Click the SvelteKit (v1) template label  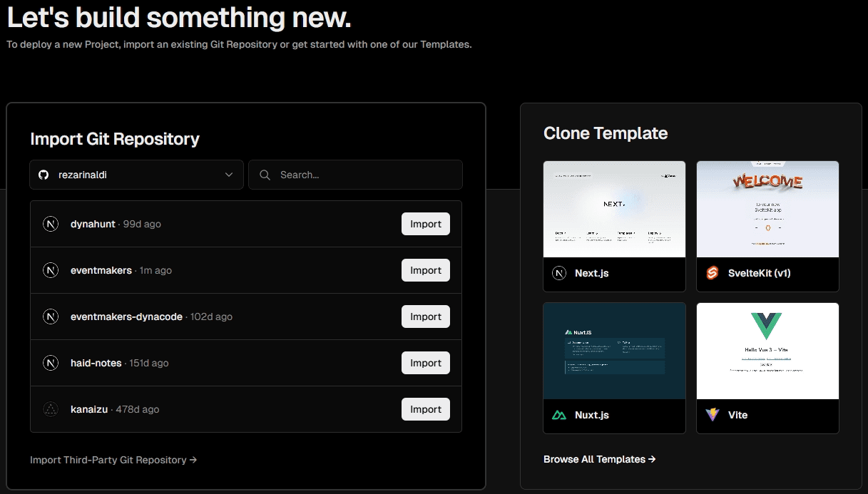tap(760, 273)
